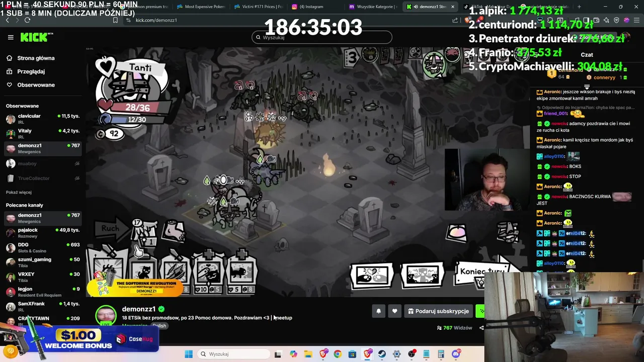This screenshot has height=362, width=644.
Task: Click the Czat header label
Action: point(587,55)
